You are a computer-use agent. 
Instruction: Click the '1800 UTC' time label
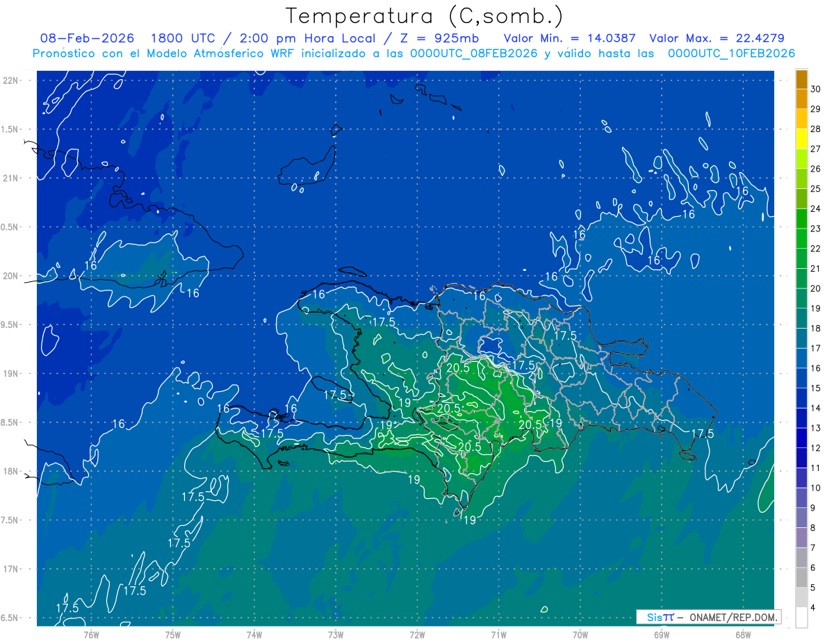coord(182,38)
